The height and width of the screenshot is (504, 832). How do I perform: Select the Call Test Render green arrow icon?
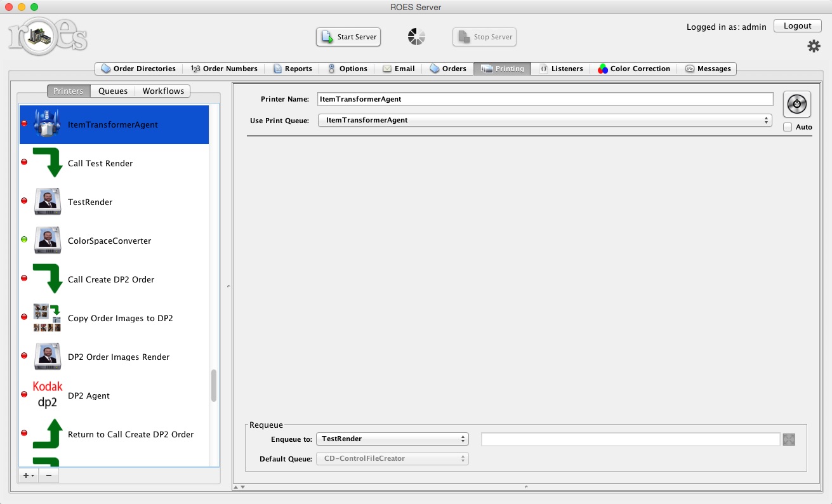coord(48,163)
